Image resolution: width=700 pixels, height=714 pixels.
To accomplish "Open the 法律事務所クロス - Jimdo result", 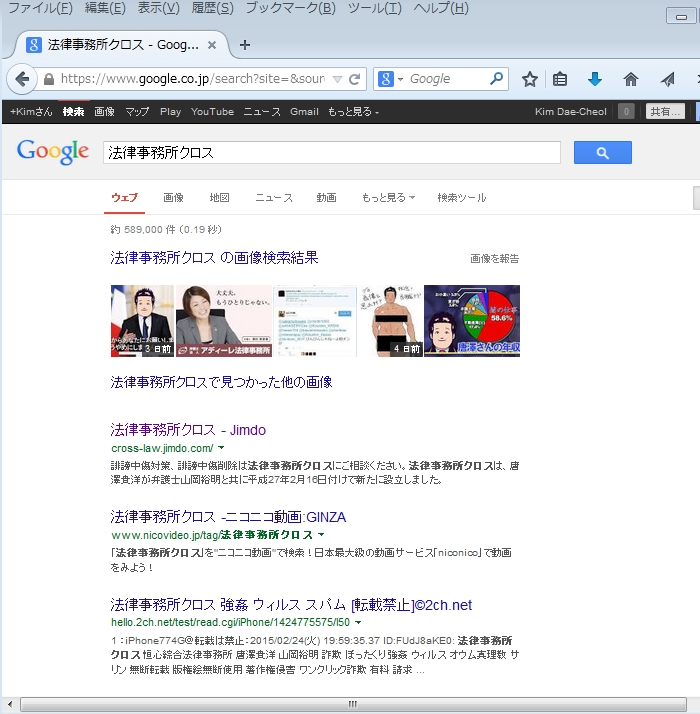I will click(x=188, y=430).
